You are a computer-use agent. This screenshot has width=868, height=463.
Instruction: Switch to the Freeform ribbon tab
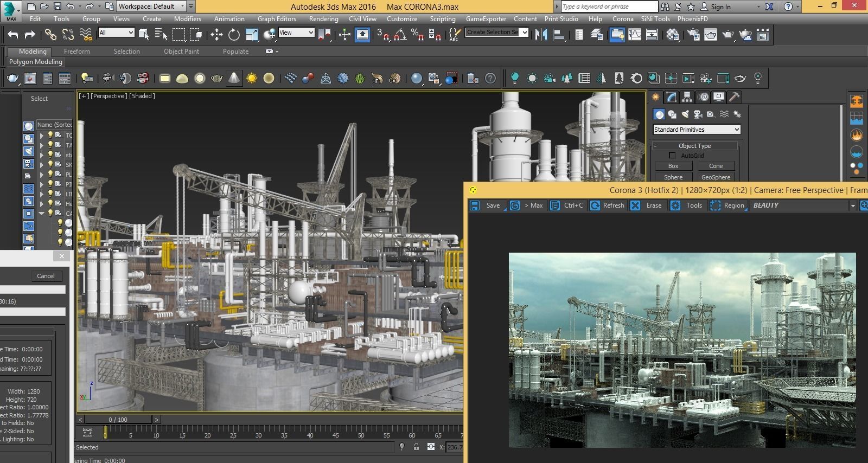(77, 52)
